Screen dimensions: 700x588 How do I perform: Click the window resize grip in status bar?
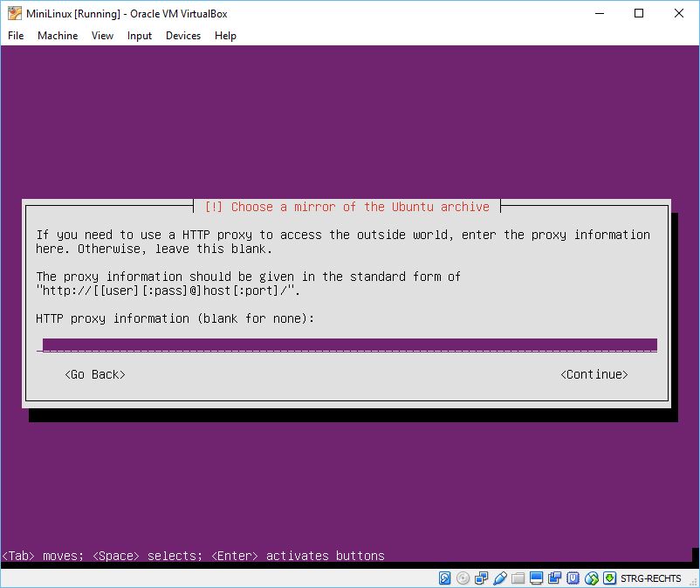(x=693, y=581)
